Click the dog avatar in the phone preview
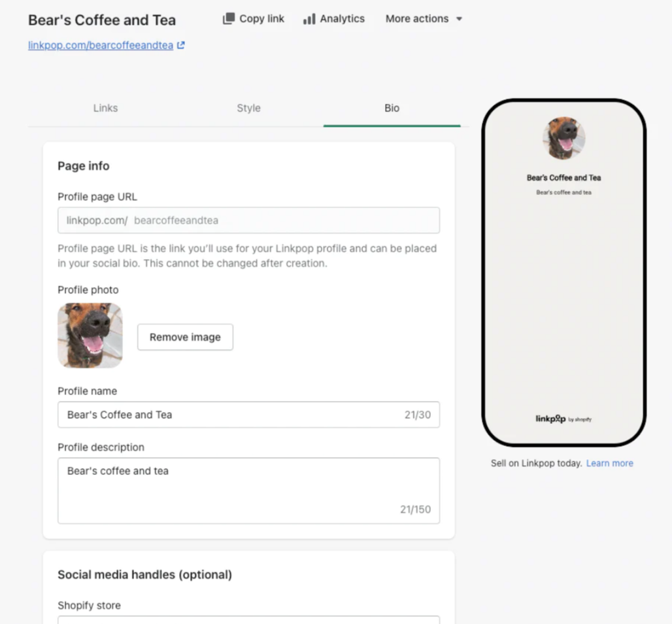672x624 pixels. point(563,138)
